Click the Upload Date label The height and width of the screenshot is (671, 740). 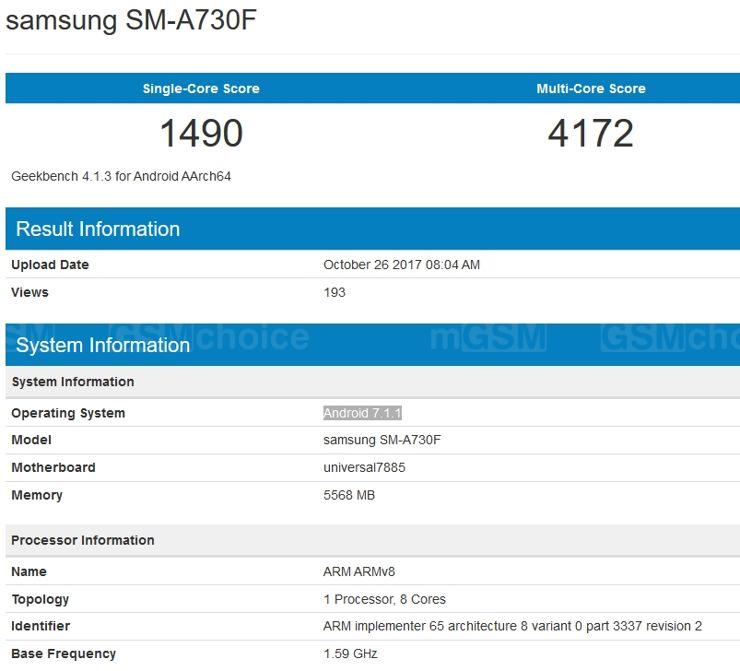point(50,265)
